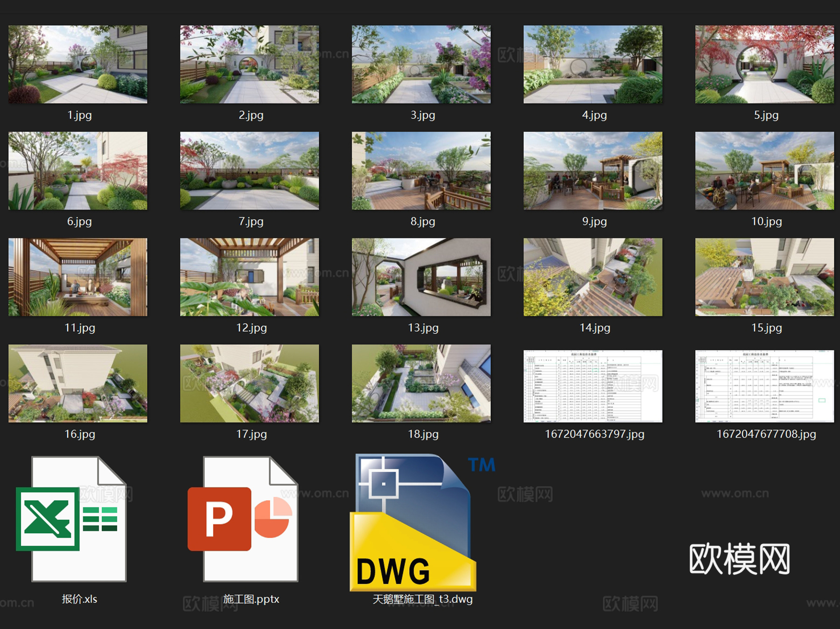840x629 pixels.
Task: Click the file name 2.jpg
Action: pyautogui.click(x=252, y=115)
